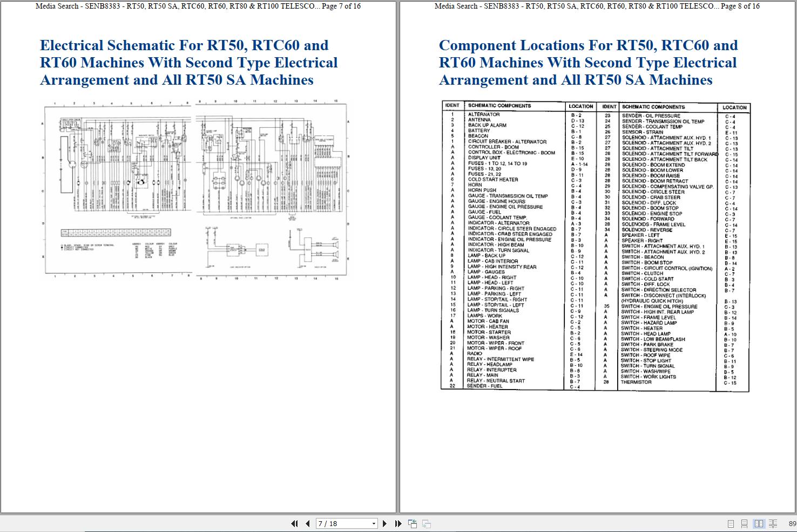This screenshot has width=797, height=532.
Task: Jump to the last page
Action: pyautogui.click(x=397, y=523)
